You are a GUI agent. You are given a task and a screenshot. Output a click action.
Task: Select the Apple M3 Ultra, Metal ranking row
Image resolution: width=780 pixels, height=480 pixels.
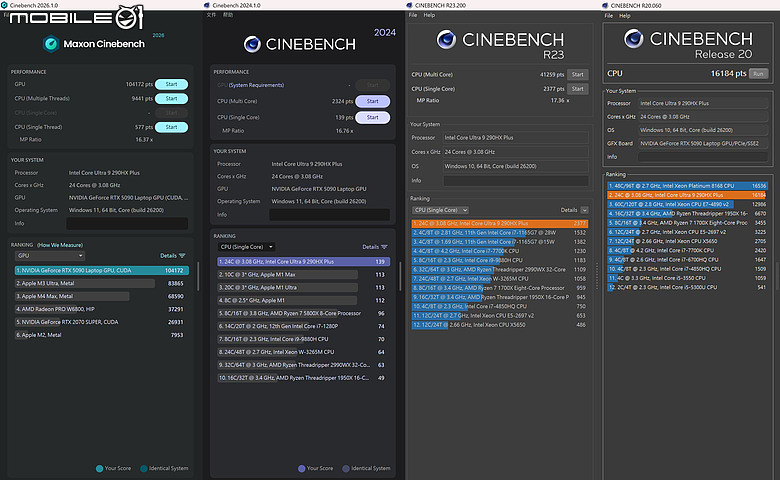tap(101, 284)
